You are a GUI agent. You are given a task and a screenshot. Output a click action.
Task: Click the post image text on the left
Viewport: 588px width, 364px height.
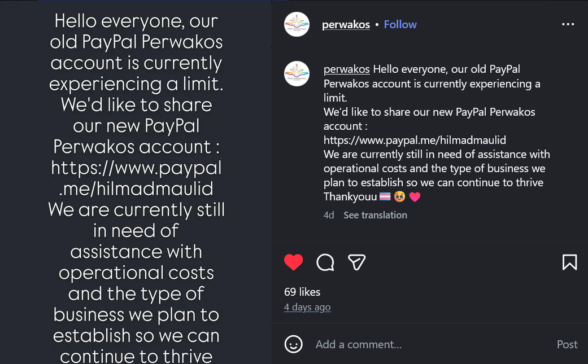coord(136,186)
